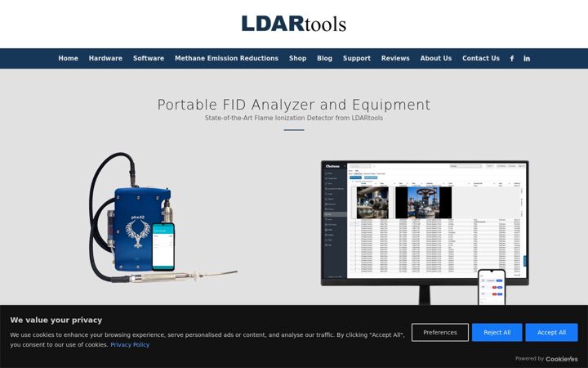588x368 pixels.
Task: Click the Chateau software monitor image
Action: [x=425, y=233]
